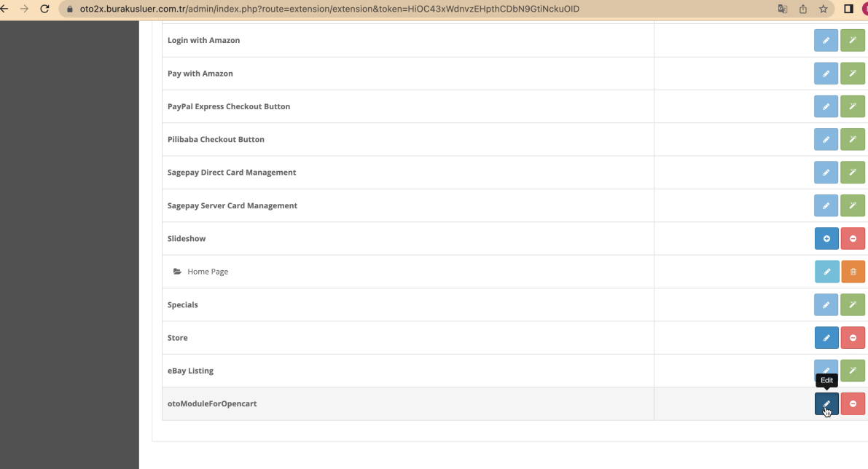Select the 'eBay Listing' row label
This screenshot has width=868, height=469.
point(190,371)
